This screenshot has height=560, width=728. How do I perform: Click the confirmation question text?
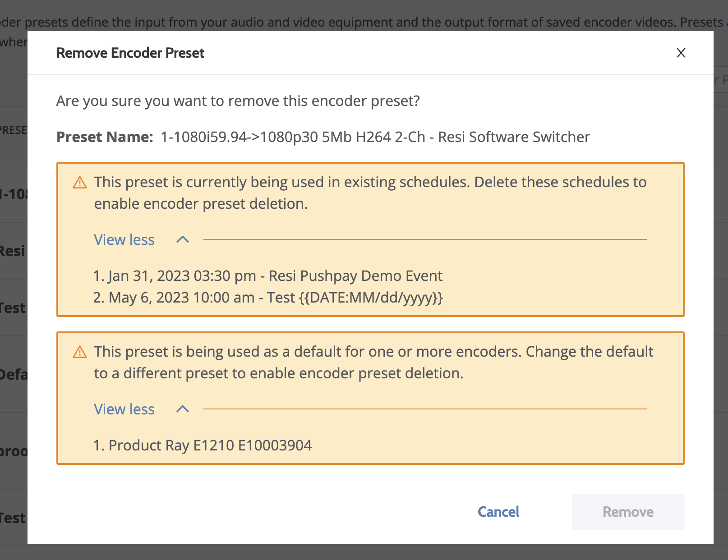238,101
